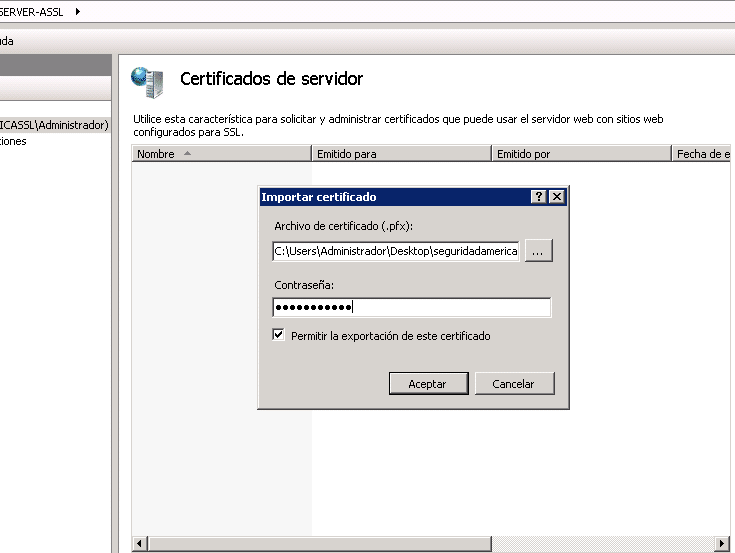Click the Contraseña password field

(x=411, y=308)
